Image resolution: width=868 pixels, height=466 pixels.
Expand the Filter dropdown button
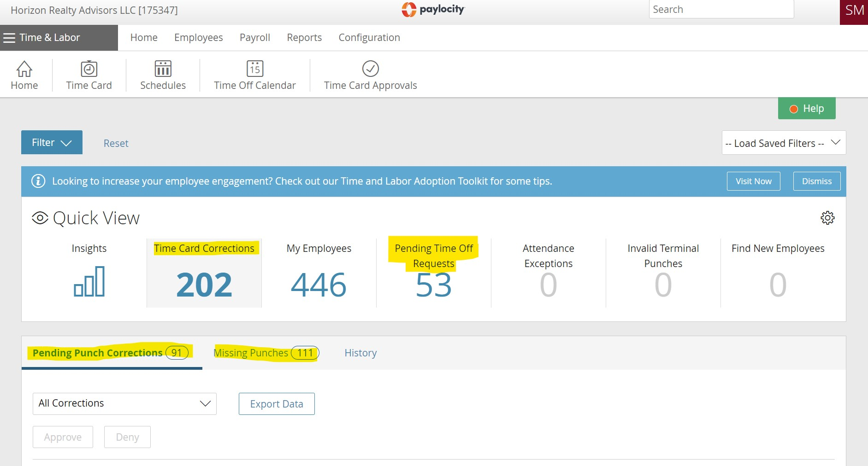click(52, 142)
